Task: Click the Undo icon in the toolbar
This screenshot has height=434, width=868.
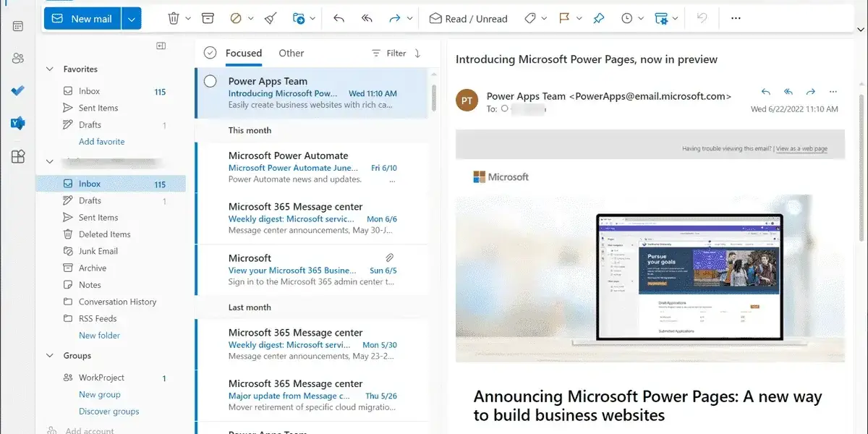Action: [x=701, y=19]
